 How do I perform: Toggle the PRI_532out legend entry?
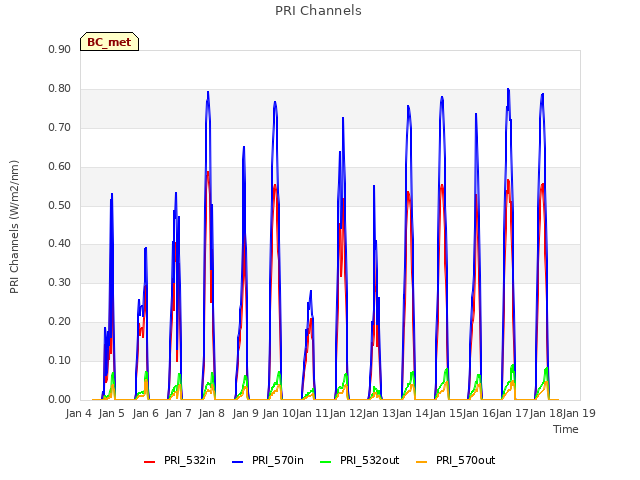tap(360, 460)
